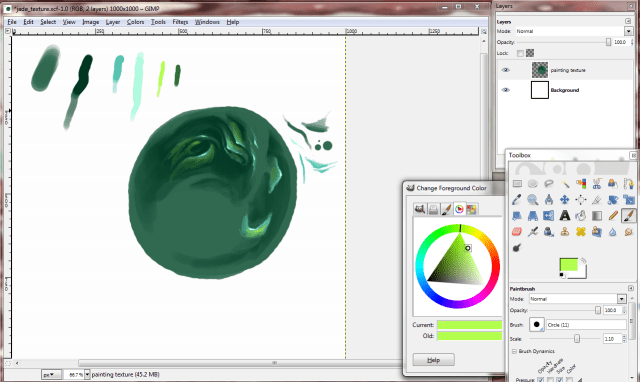The width and height of the screenshot is (640, 382).
Task: Hide the Background layer eye
Action: click(506, 90)
